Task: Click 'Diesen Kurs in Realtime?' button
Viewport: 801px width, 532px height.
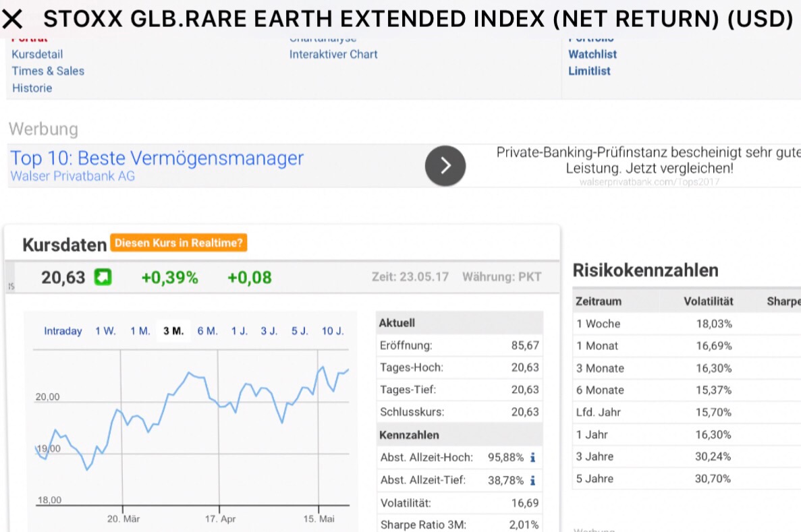Action: 178,243
